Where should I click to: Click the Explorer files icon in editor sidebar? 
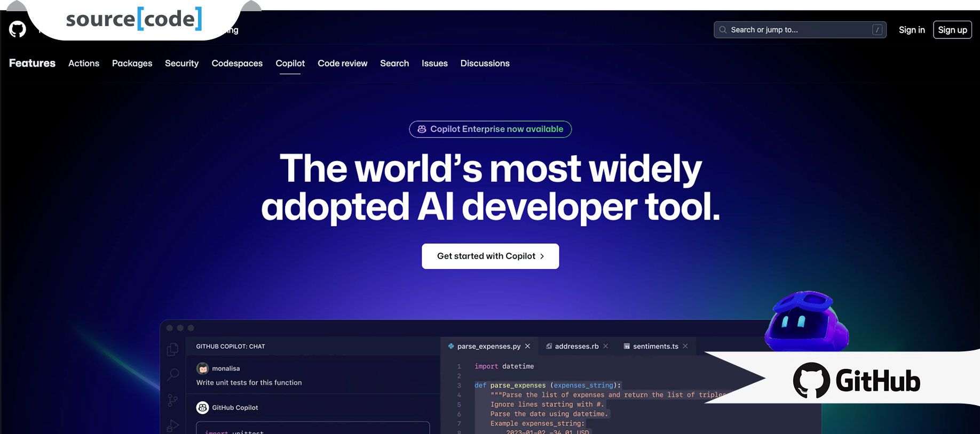point(172,349)
